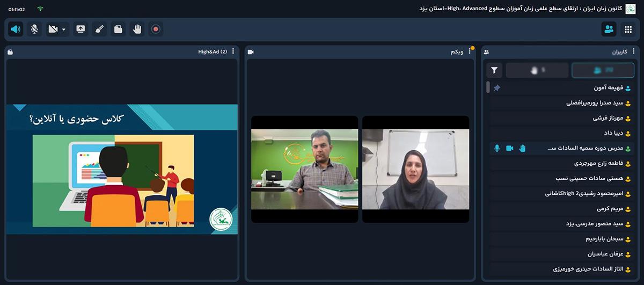Click the pin icon beside فهیمه آمون
Image resolution: width=644 pixels, height=285 pixels.
click(496, 87)
